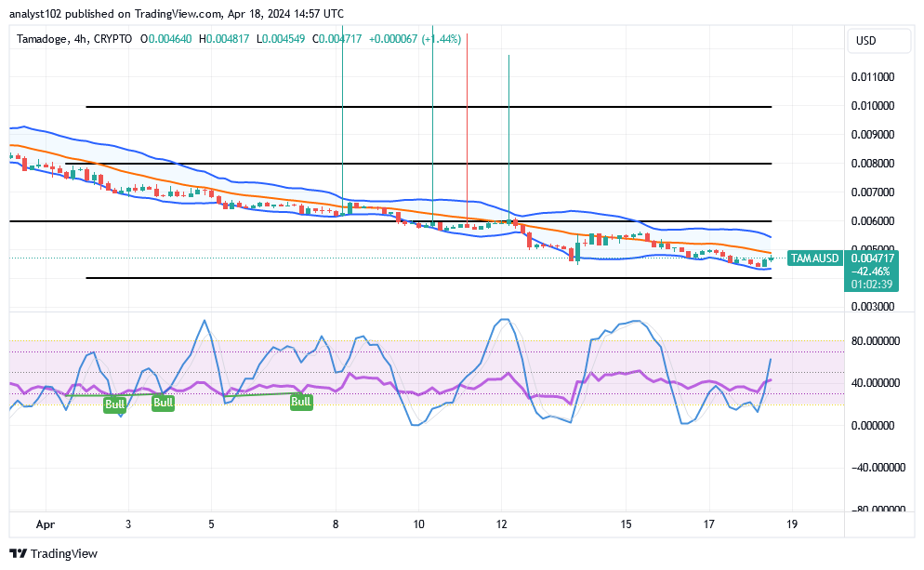Click the low value L0.004549
This screenshot has width=924, height=570.
point(281,39)
